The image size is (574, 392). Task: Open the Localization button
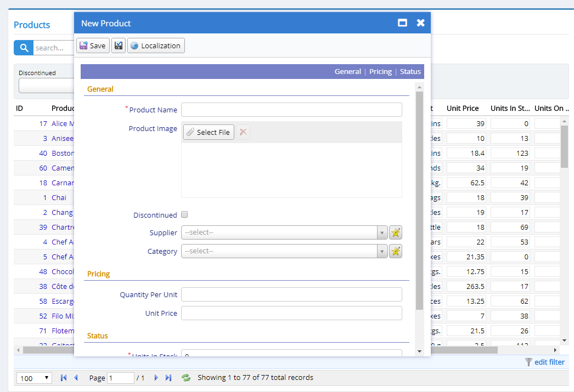(x=156, y=46)
